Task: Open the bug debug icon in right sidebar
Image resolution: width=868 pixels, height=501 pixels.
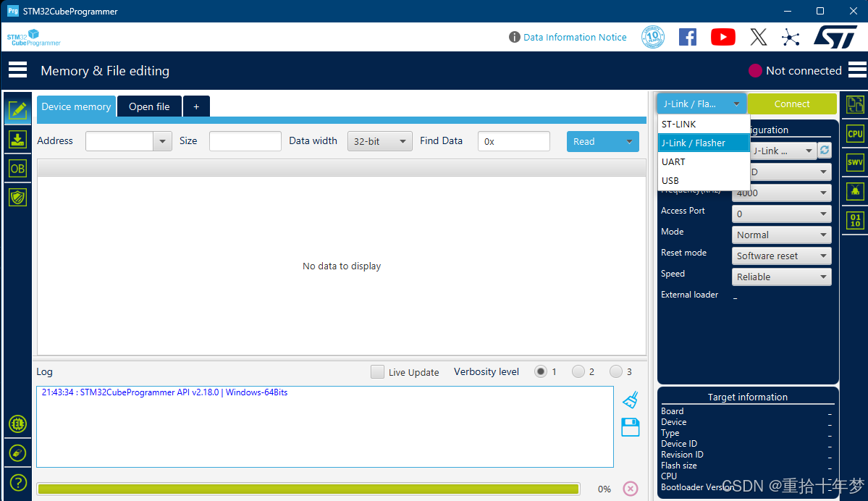Action: point(855,191)
